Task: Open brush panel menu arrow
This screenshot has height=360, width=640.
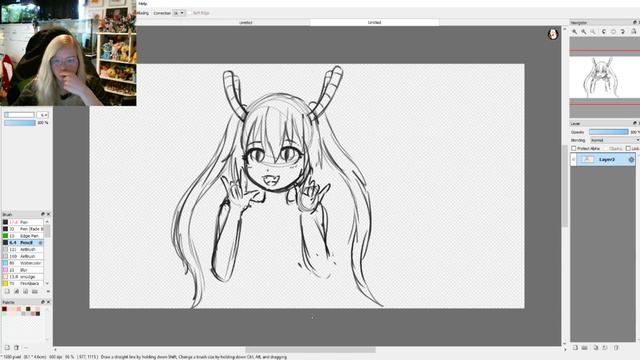Action: 48,291
